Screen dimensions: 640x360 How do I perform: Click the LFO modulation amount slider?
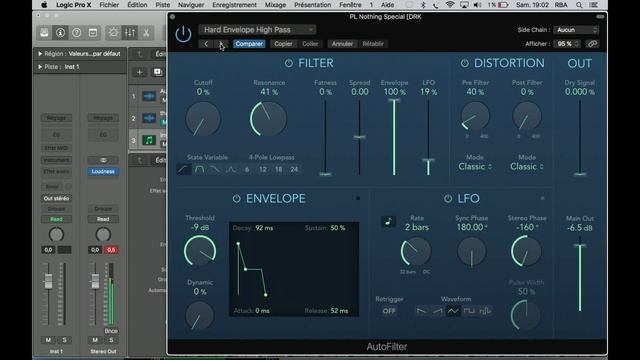pos(428,137)
